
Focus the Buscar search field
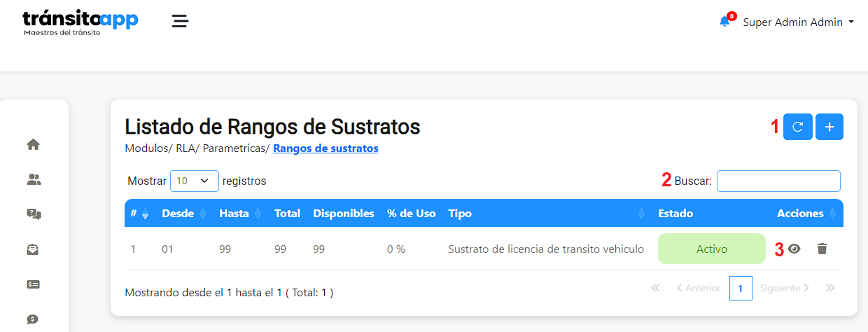click(x=778, y=181)
